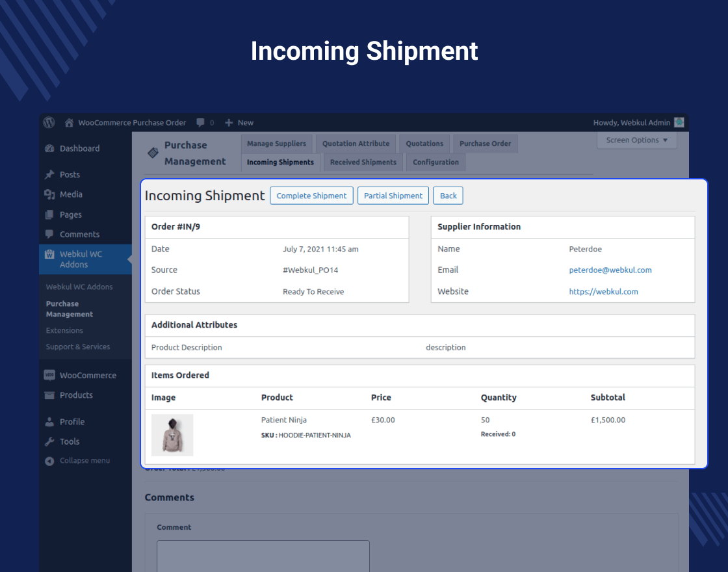This screenshot has height=572, width=728.
Task: Open the New content creator via plus icon
Action: coord(228,122)
